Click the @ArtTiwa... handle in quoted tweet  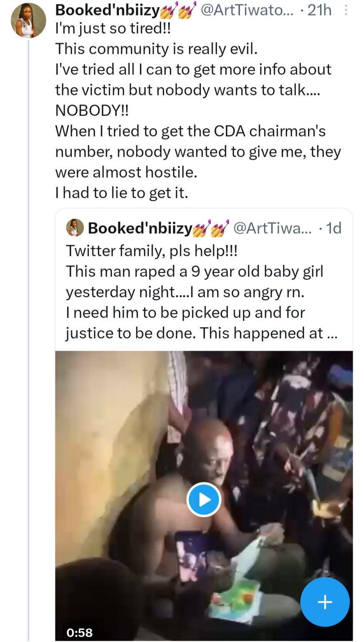tap(272, 228)
